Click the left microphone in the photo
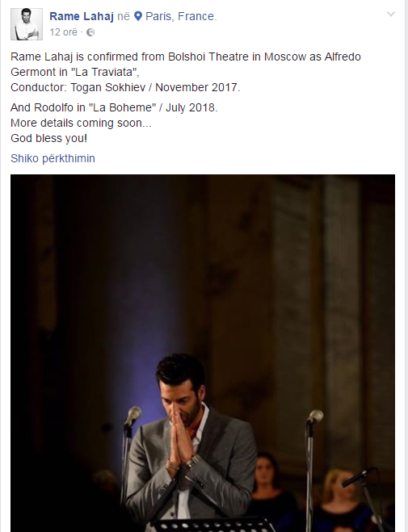408x532 pixels. (132, 416)
